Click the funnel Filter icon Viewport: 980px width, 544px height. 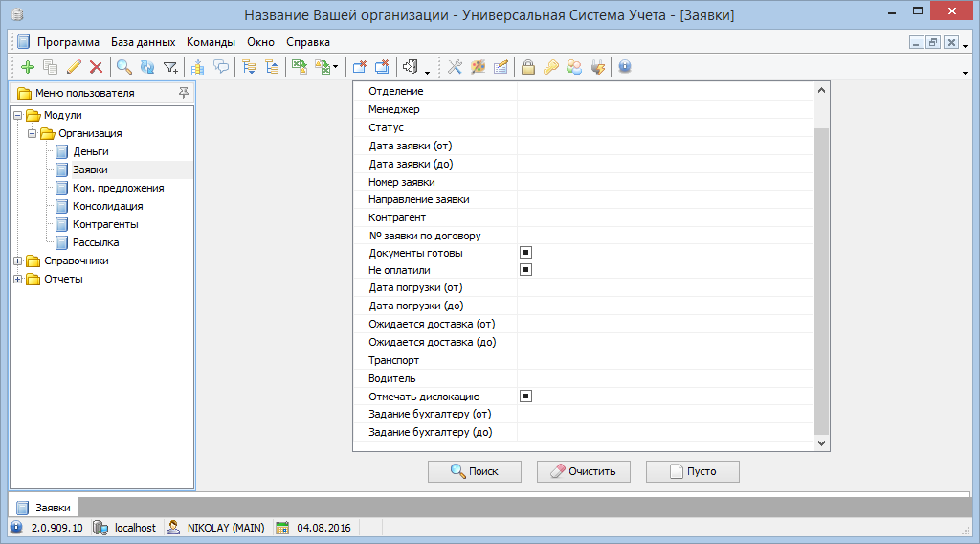point(170,67)
